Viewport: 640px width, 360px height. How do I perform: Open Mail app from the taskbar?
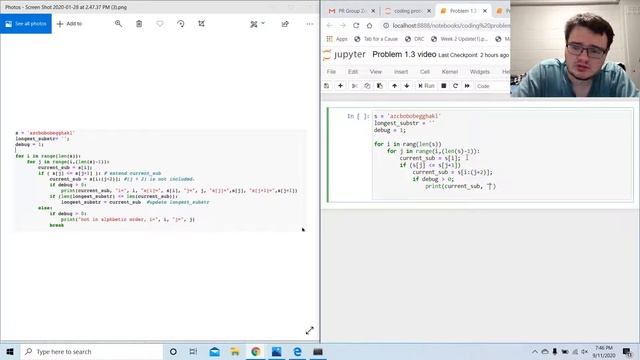point(214,351)
